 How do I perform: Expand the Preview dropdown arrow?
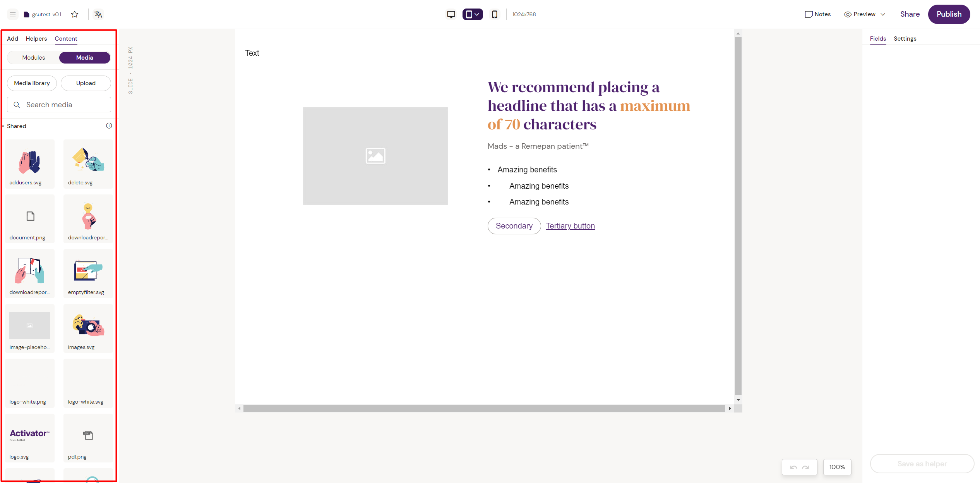point(883,14)
